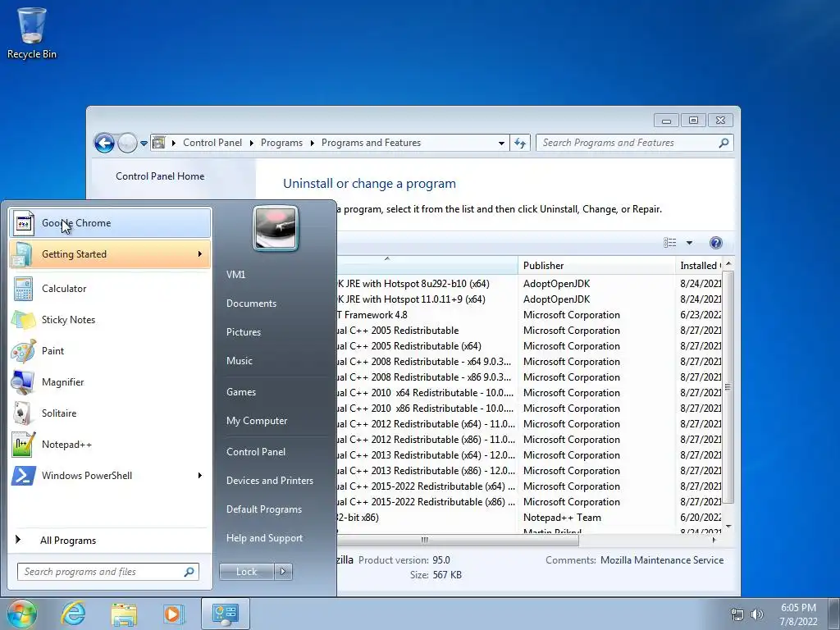Launch the Solitaire game icon
840x630 pixels.
22,413
